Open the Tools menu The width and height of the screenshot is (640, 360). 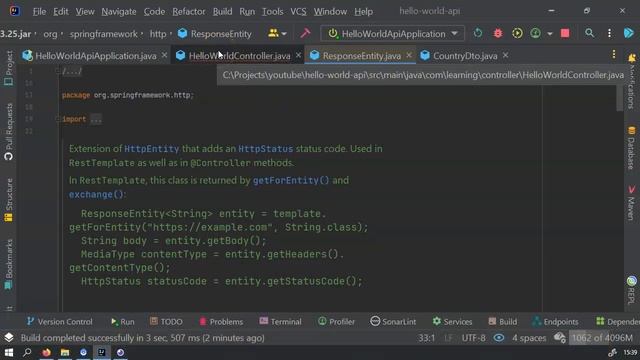(x=272, y=11)
